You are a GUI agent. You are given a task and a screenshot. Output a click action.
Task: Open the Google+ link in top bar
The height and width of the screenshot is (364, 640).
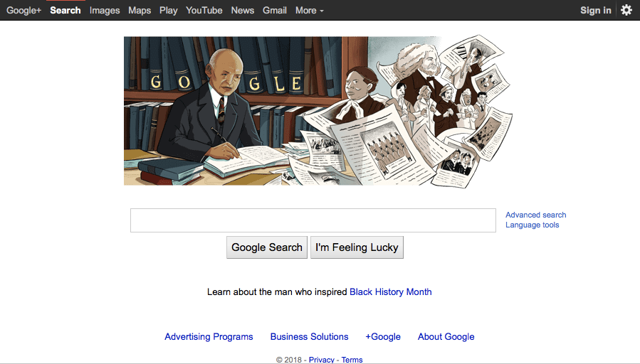point(23,11)
